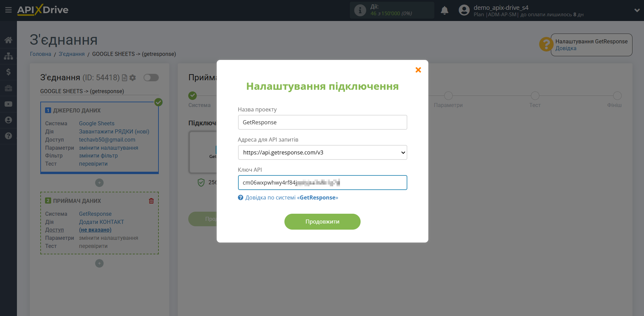Click the completed Система step marker
644x316 pixels.
point(192,96)
